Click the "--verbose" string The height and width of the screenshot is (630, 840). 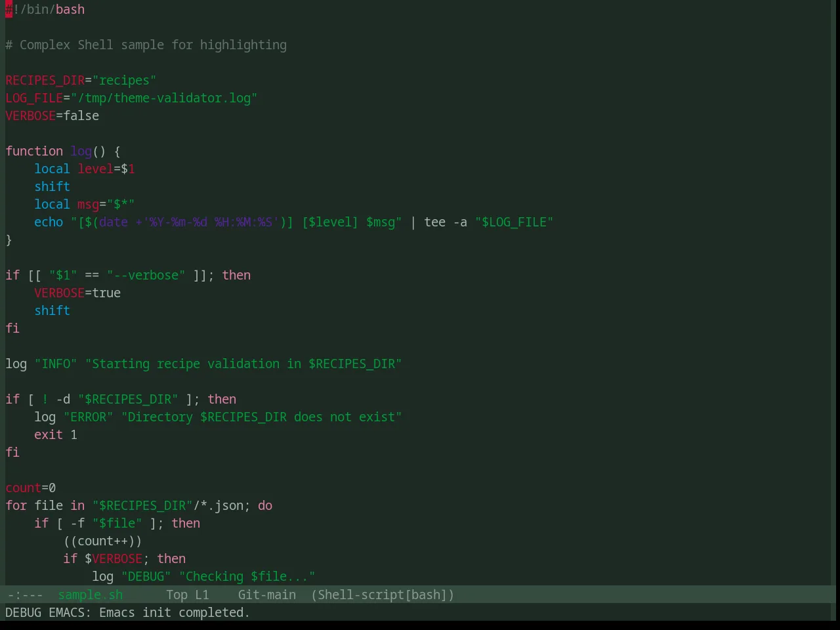pos(146,276)
